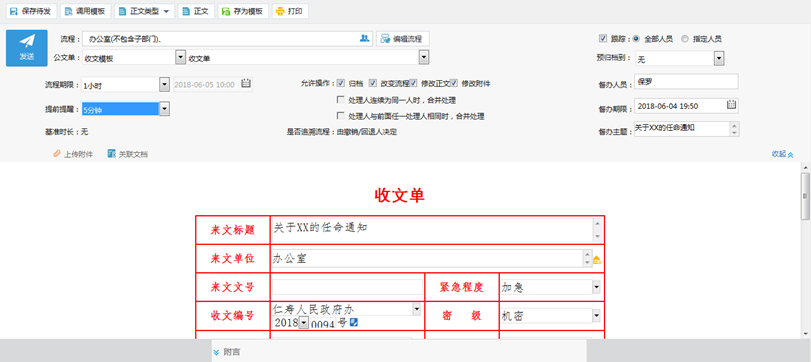
Task: Open calendar icon beside 2018-06-05 10:00
Action: click(246, 83)
